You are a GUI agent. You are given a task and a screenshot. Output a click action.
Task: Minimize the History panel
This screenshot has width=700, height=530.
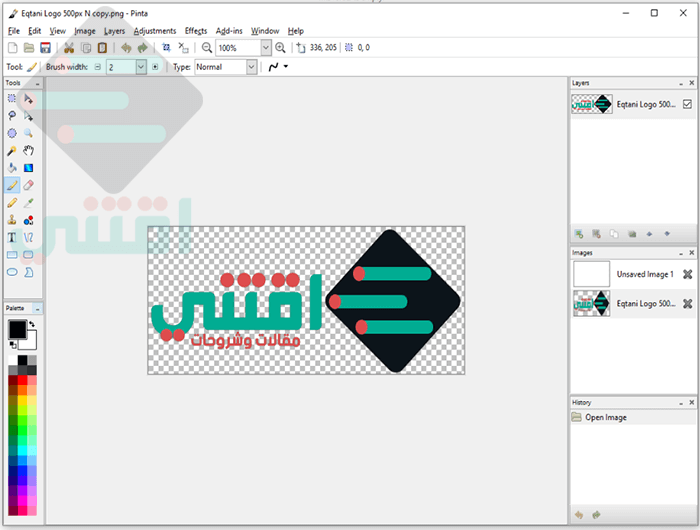[681, 403]
